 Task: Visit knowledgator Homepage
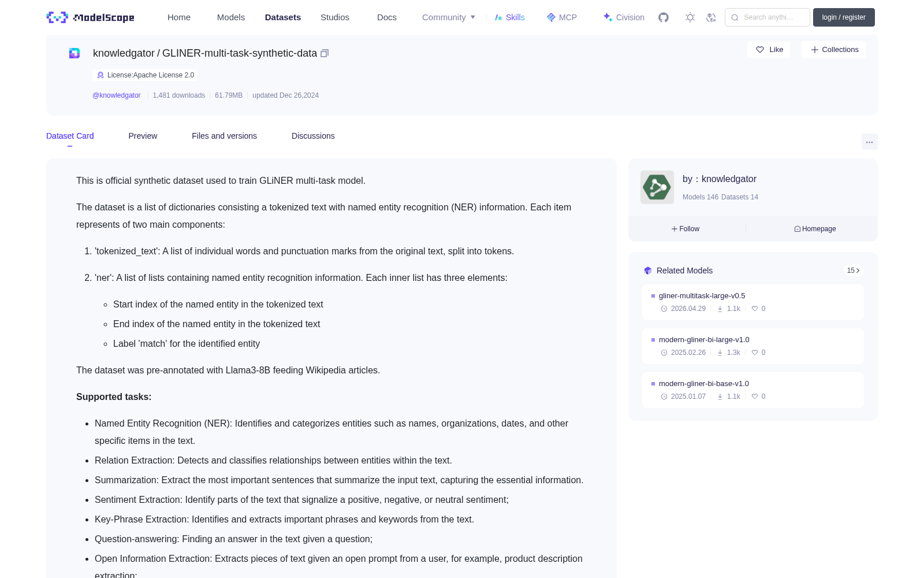(815, 229)
